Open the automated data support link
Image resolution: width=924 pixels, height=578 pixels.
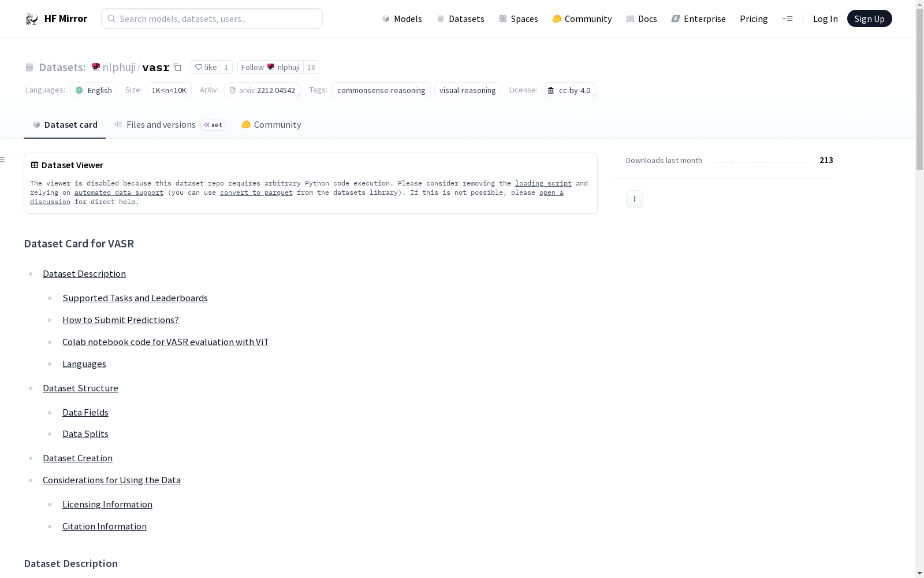[x=119, y=192]
